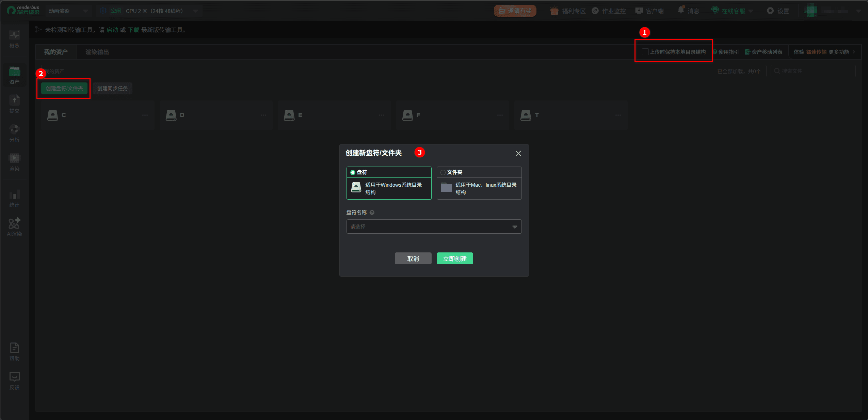Viewport: 868px width, 420px height.
Task: Click 更多功能 link
Action: tap(839, 52)
